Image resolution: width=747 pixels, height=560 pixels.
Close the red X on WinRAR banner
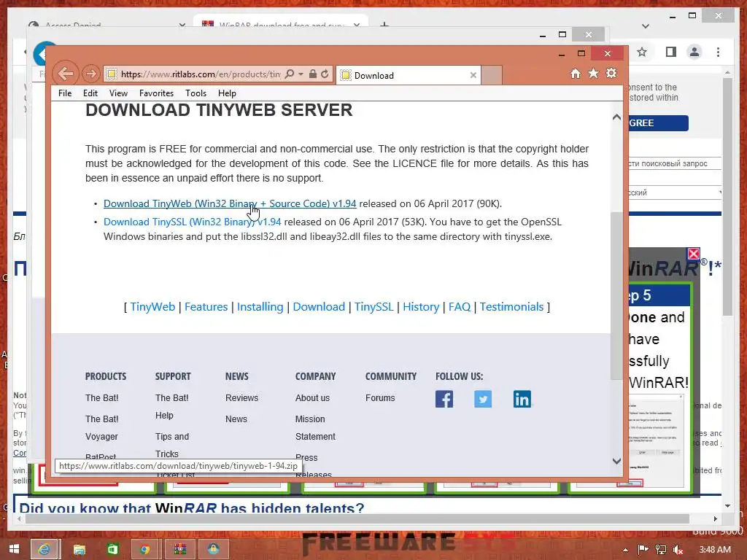click(694, 254)
